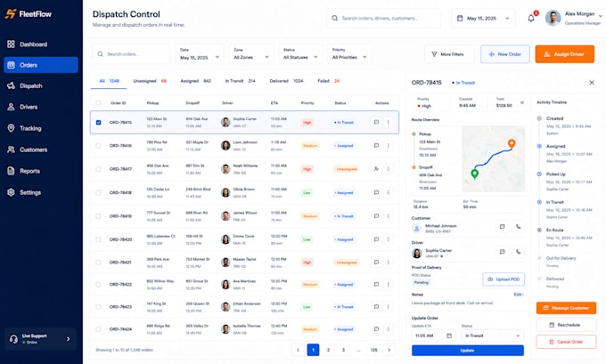Viewport: 606px width, 364px height.
Task: Click Alex Morgan's profile avatar
Action: point(553,18)
